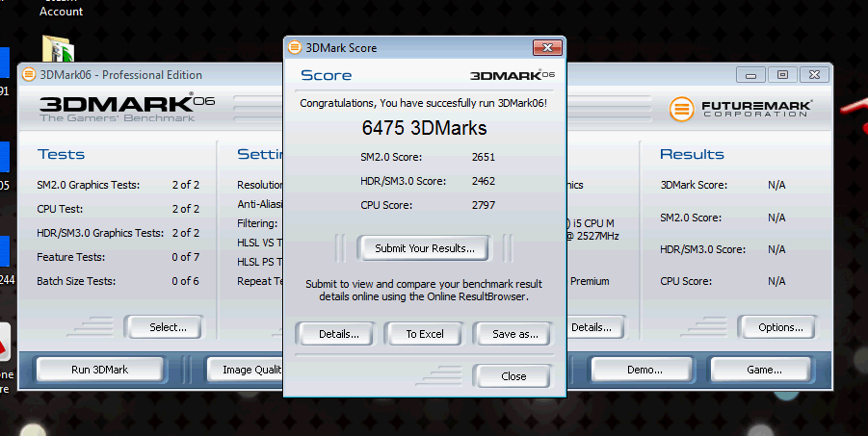
Task: Click the 6475 3DMarks score text
Action: [x=425, y=128]
